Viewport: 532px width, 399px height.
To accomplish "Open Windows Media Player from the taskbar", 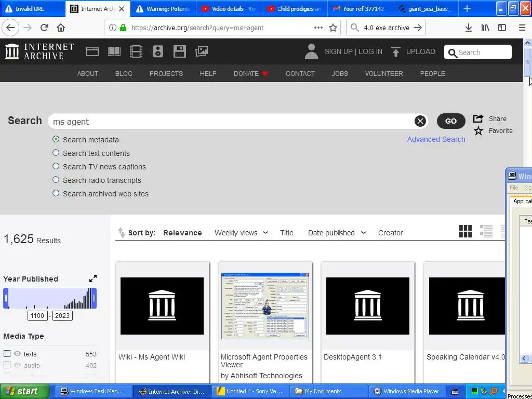I will coord(407,391).
